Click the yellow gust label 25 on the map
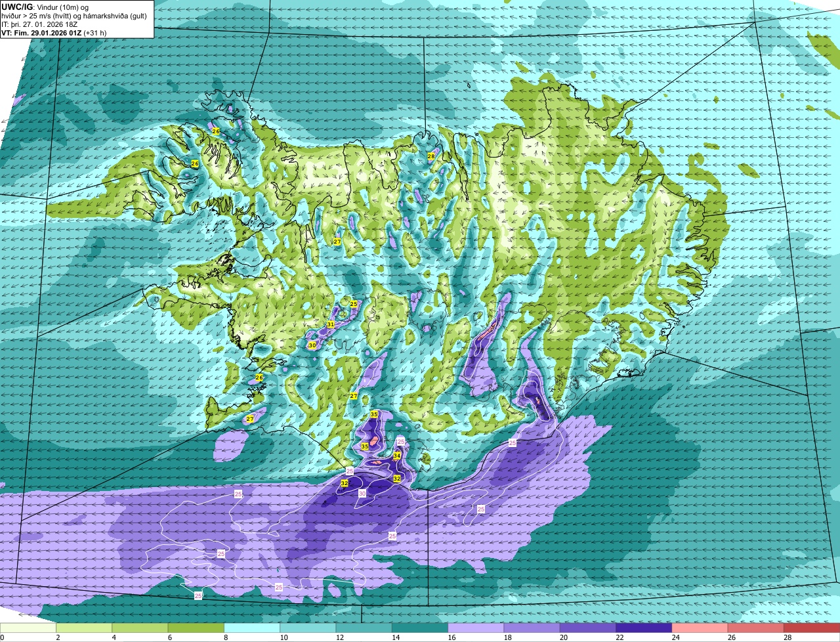 coord(353,304)
